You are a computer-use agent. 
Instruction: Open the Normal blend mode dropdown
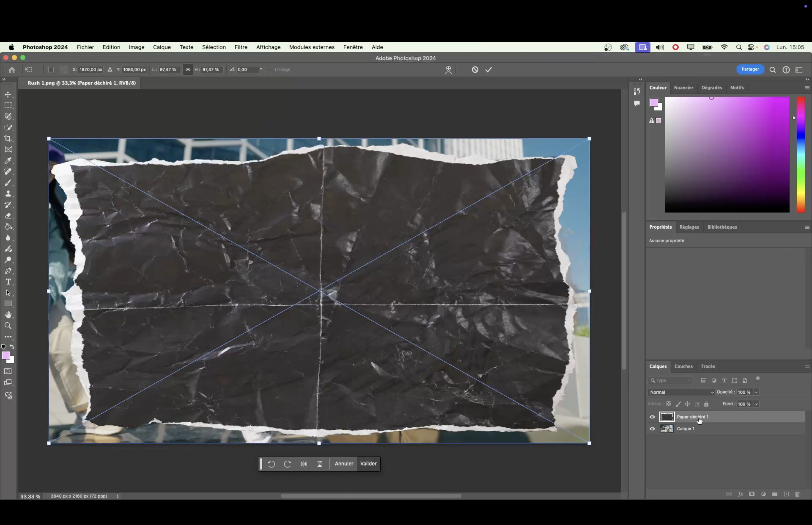click(x=681, y=392)
